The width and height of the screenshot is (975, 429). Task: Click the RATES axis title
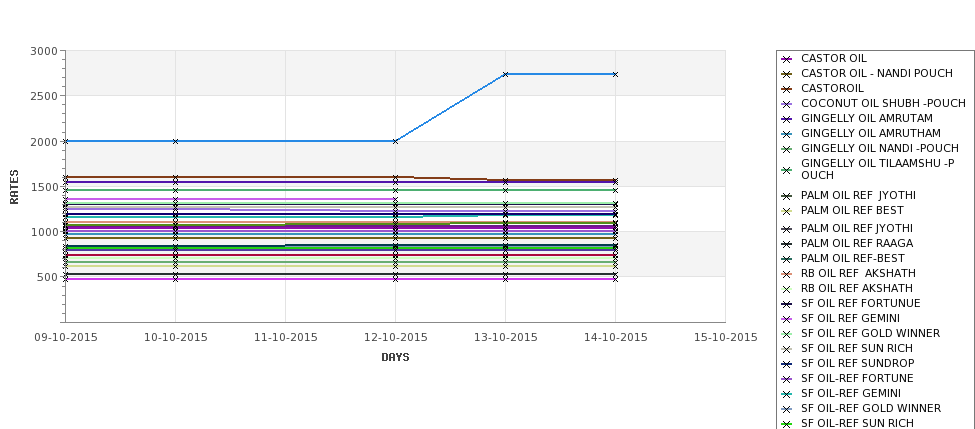click(14, 187)
